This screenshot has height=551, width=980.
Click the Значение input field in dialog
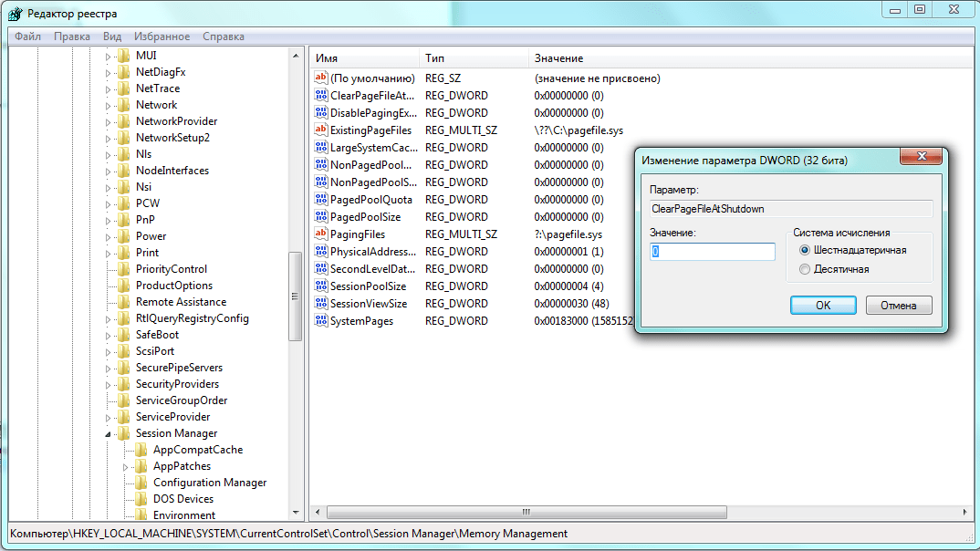pyautogui.click(x=712, y=252)
